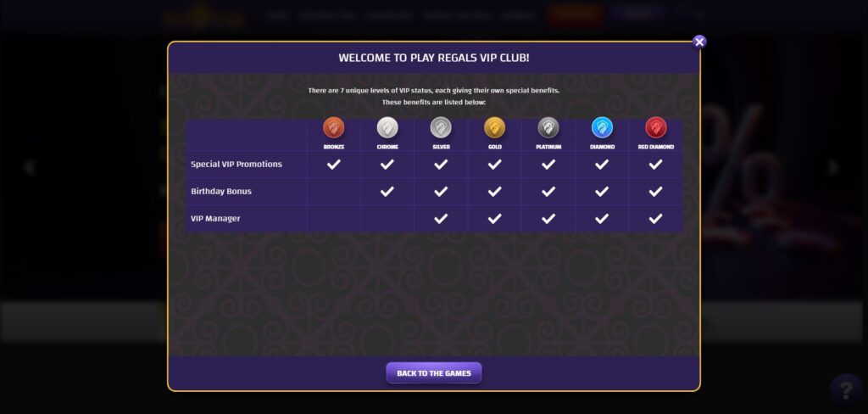Click the Special VIP Promotions row label
Viewport: 868px width, 414px height.
pos(236,165)
